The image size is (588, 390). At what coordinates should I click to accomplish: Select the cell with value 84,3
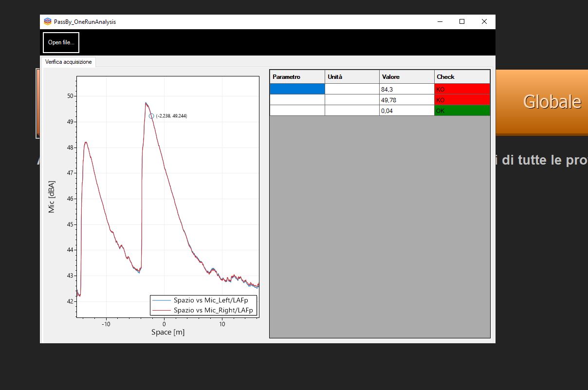[x=406, y=89]
